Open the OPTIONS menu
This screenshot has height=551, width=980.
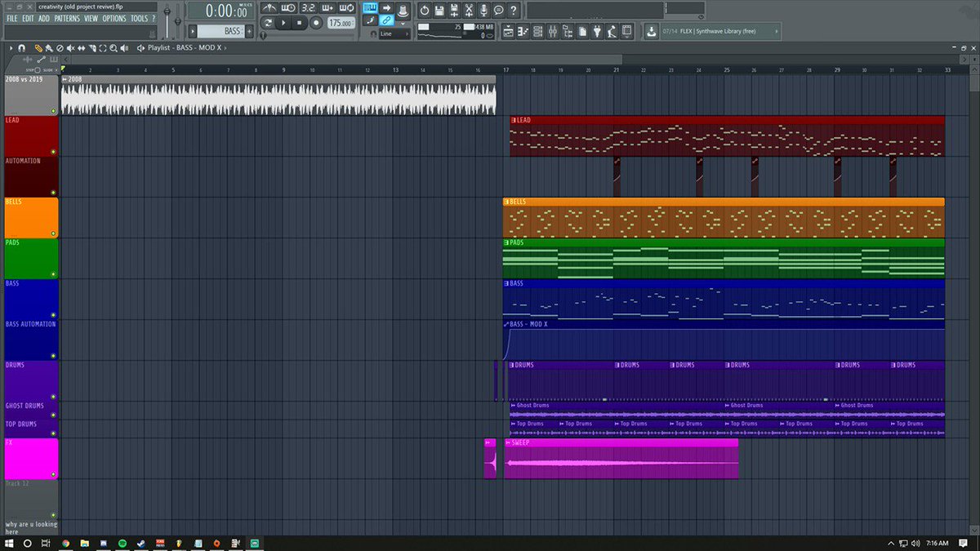pyautogui.click(x=114, y=18)
